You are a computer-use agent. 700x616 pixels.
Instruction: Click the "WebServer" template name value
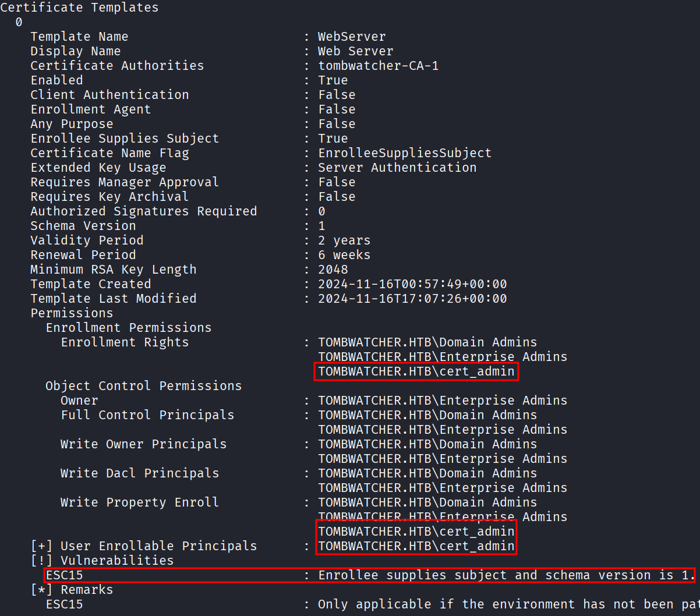click(352, 37)
